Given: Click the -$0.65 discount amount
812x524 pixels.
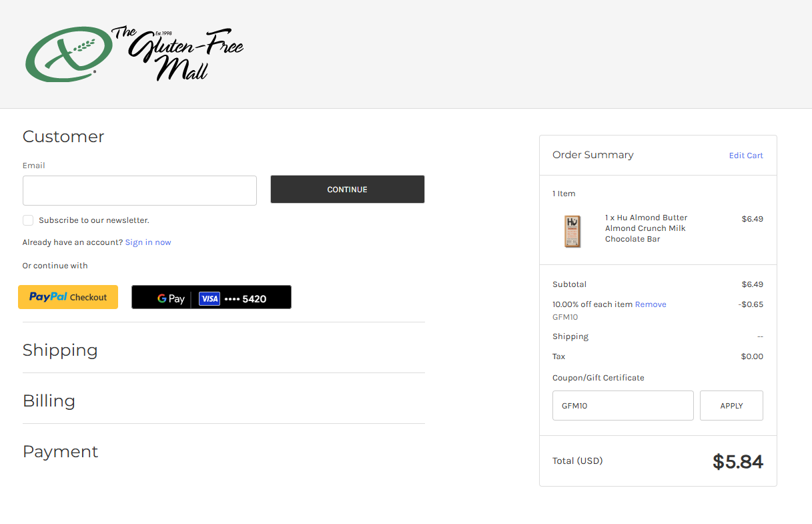Looking at the screenshot, I should (x=751, y=304).
